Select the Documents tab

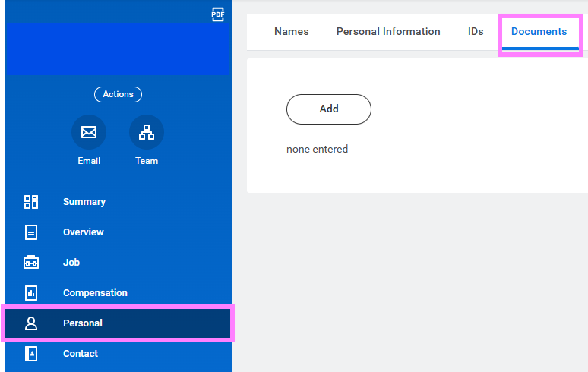(x=539, y=31)
